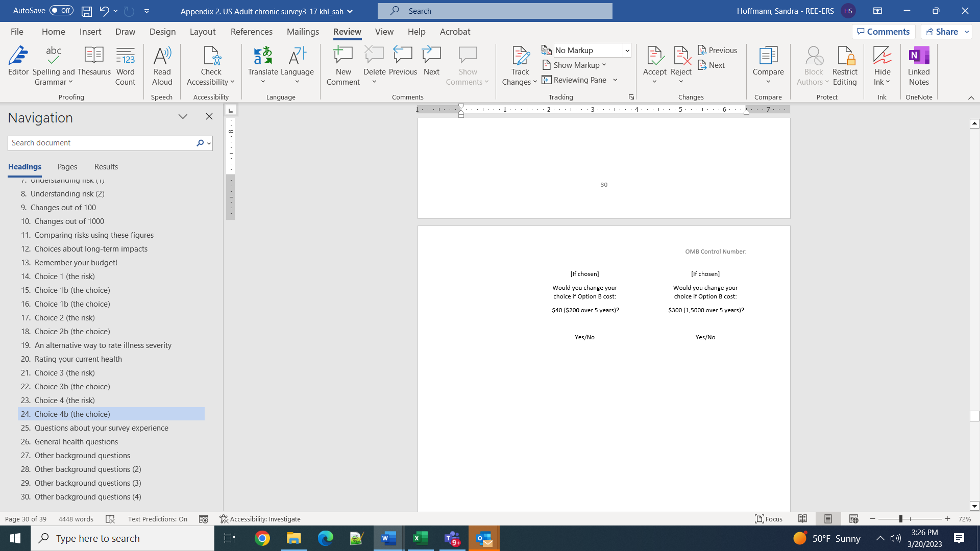This screenshot has height=551, width=980.
Task: Open the References ribbon tab
Action: (251, 32)
